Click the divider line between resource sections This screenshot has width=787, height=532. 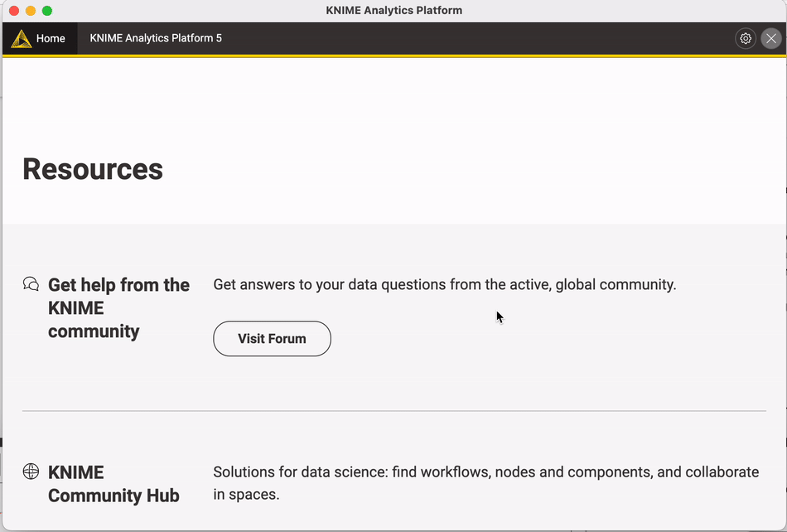click(394, 410)
